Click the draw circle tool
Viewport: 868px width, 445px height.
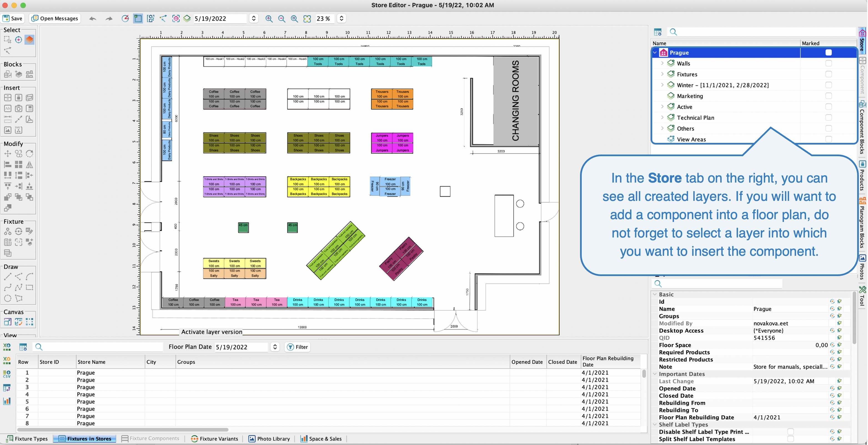click(x=7, y=298)
